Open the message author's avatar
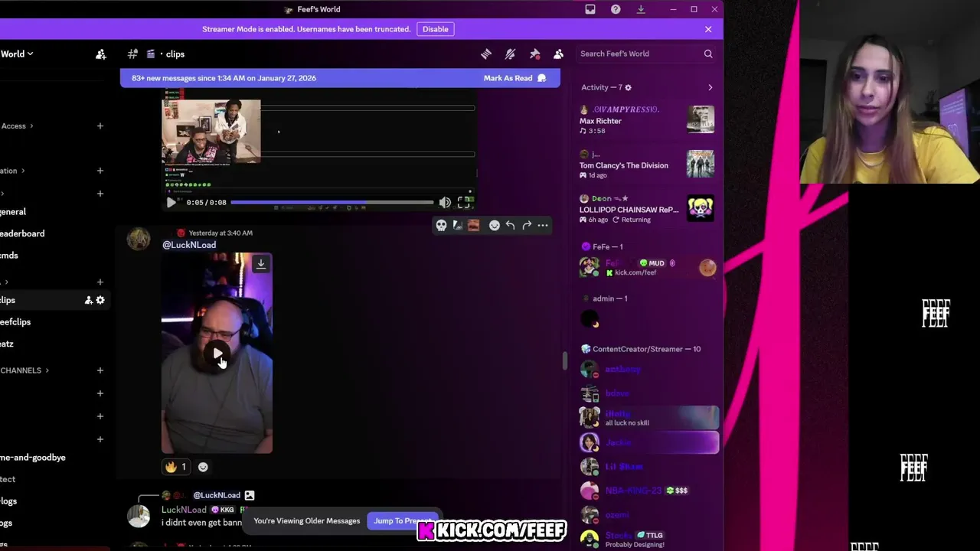980x551 pixels. 139,240
